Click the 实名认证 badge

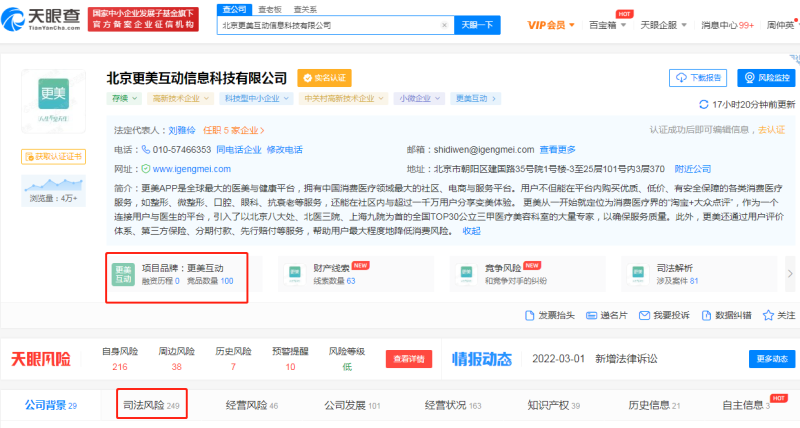[x=324, y=78]
